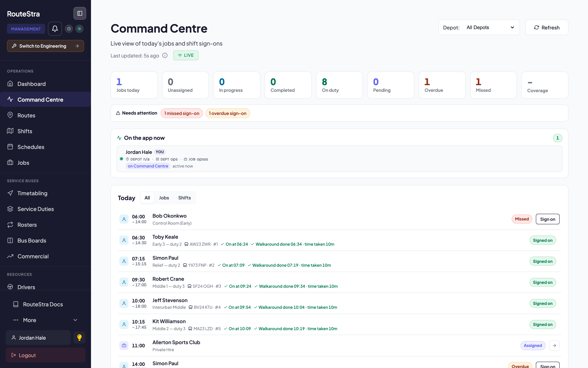Image resolution: width=588 pixels, height=368 pixels.
Task: Click Bob Okonkwo's person icon
Action: pos(124,219)
